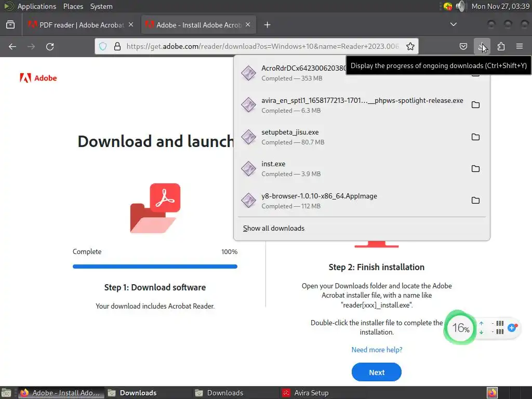Go back to previous page
This screenshot has width=532, height=399.
click(12, 46)
